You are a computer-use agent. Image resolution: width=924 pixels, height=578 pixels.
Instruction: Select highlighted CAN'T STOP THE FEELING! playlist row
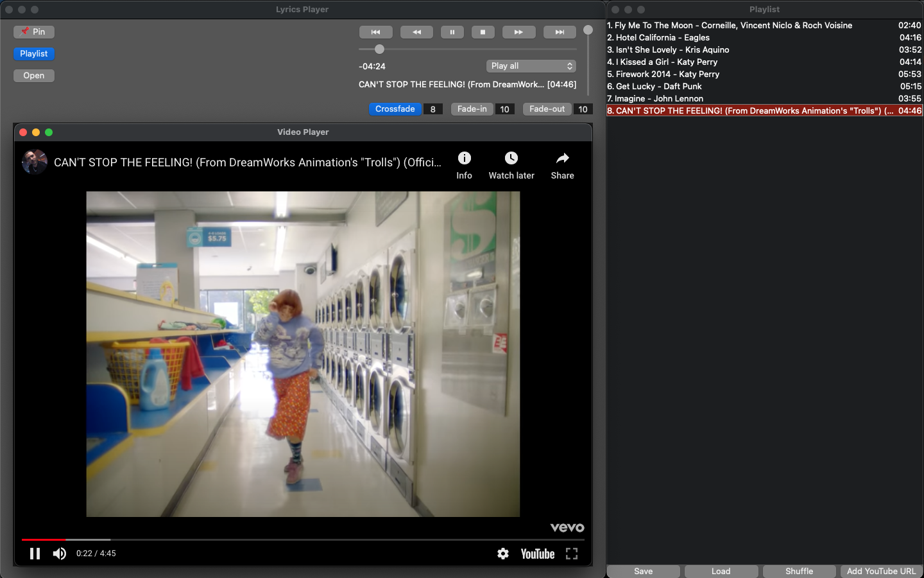click(x=764, y=111)
